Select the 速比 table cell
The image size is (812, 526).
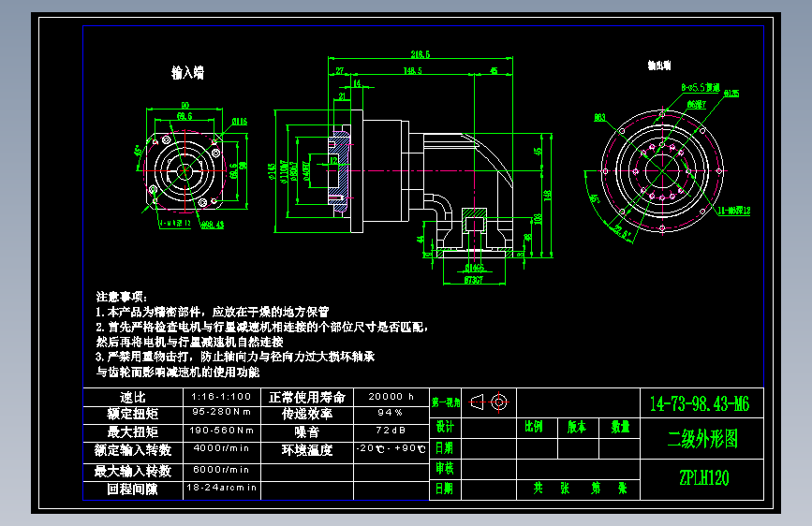click(133, 397)
